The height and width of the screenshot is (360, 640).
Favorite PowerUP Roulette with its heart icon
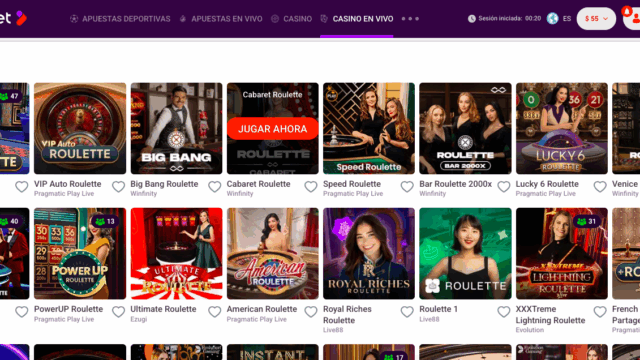118,312
